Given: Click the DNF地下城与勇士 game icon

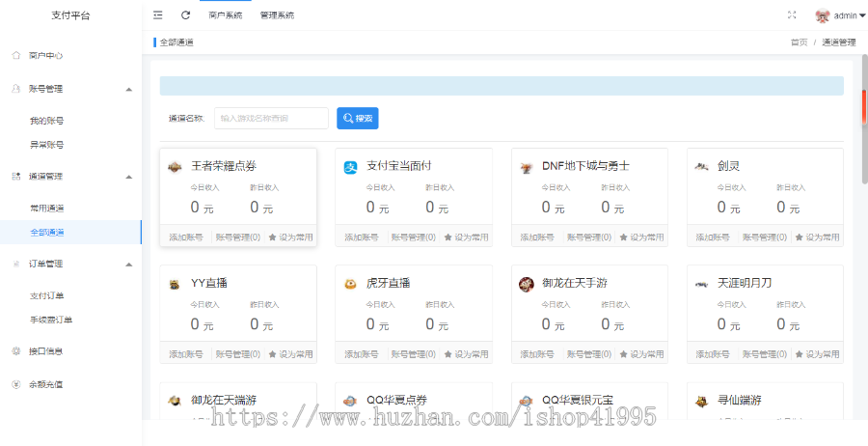Looking at the screenshot, I should pos(526,167).
